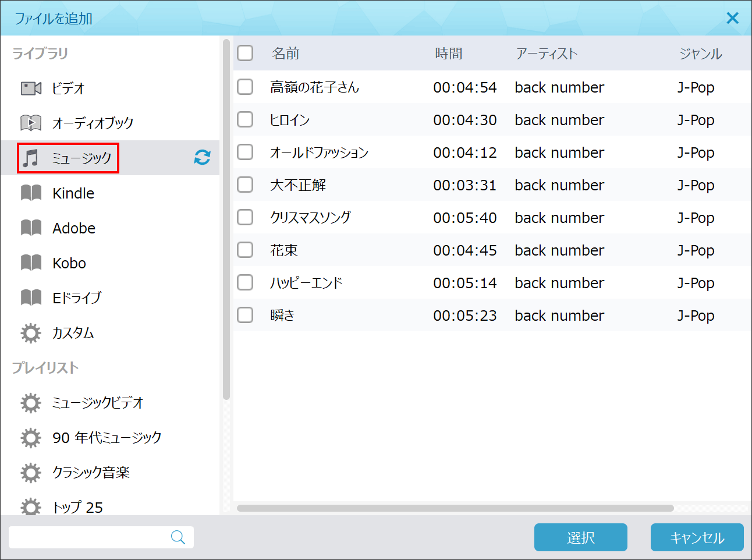This screenshot has width=752, height=560.
Task: Click the audiobook icon beside オーディオブック
Action: coord(31,123)
